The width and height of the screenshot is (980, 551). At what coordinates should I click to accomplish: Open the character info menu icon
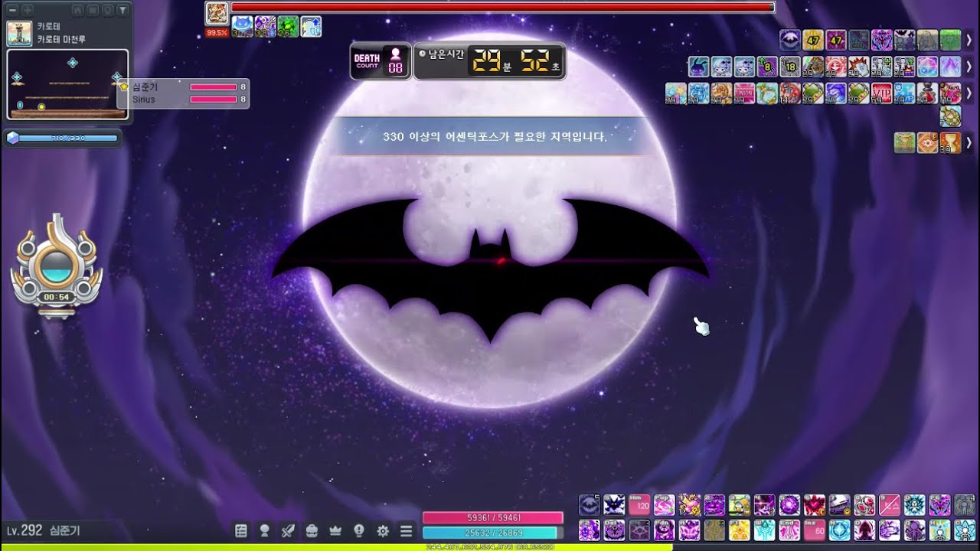(265, 530)
